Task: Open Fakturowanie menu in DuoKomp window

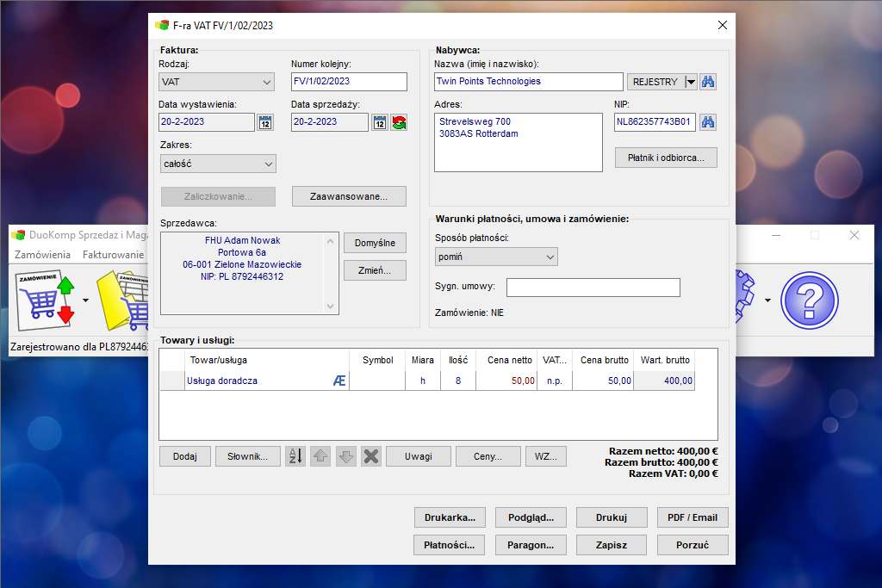Action: click(113, 255)
